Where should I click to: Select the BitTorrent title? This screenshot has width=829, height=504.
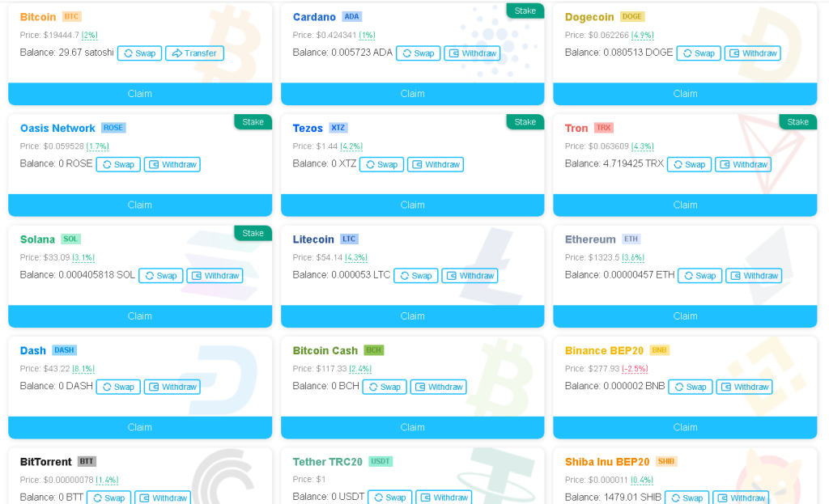click(x=46, y=462)
